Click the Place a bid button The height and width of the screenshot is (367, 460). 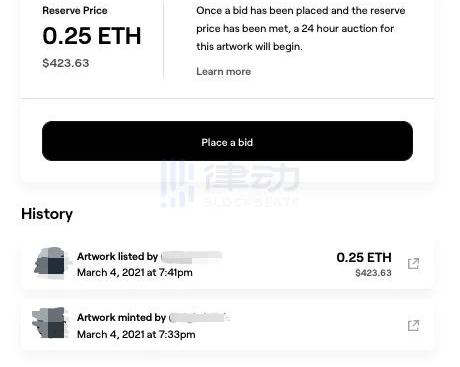[227, 141]
